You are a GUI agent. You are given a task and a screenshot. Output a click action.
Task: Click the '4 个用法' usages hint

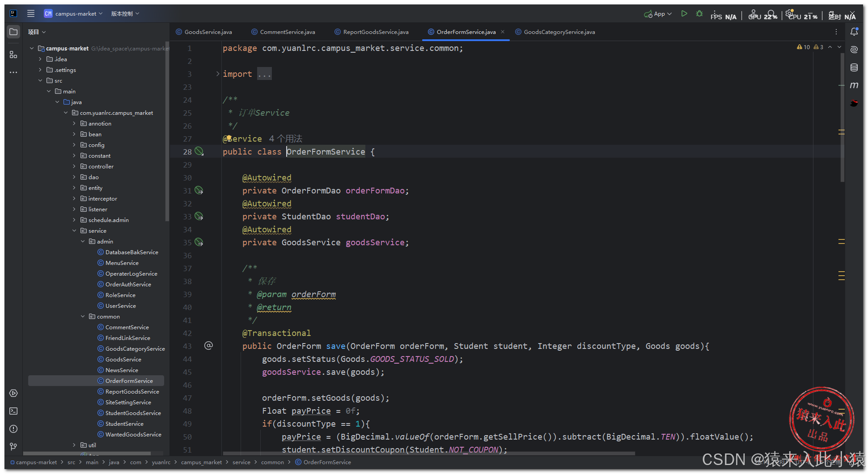click(x=286, y=138)
